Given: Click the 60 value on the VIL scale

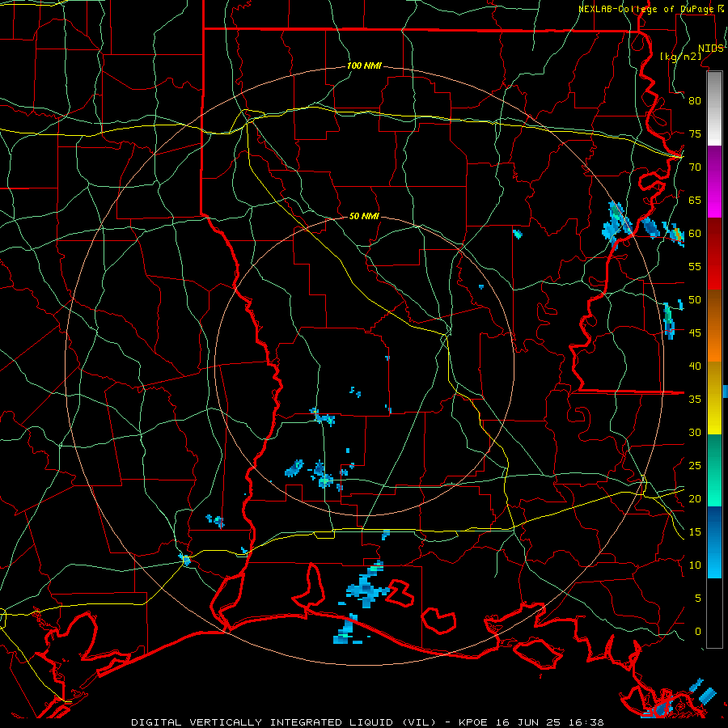Looking at the screenshot, I should click(x=695, y=234).
